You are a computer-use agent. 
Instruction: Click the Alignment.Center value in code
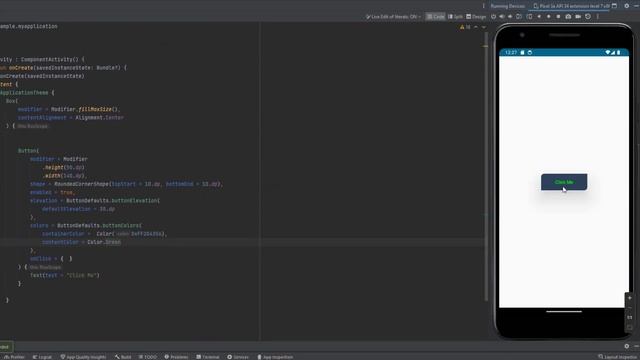click(99, 118)
